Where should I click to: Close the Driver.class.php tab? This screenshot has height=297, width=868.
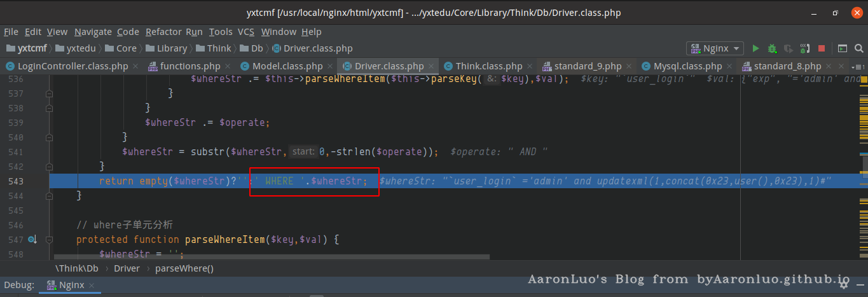click(x=432, y=66)
